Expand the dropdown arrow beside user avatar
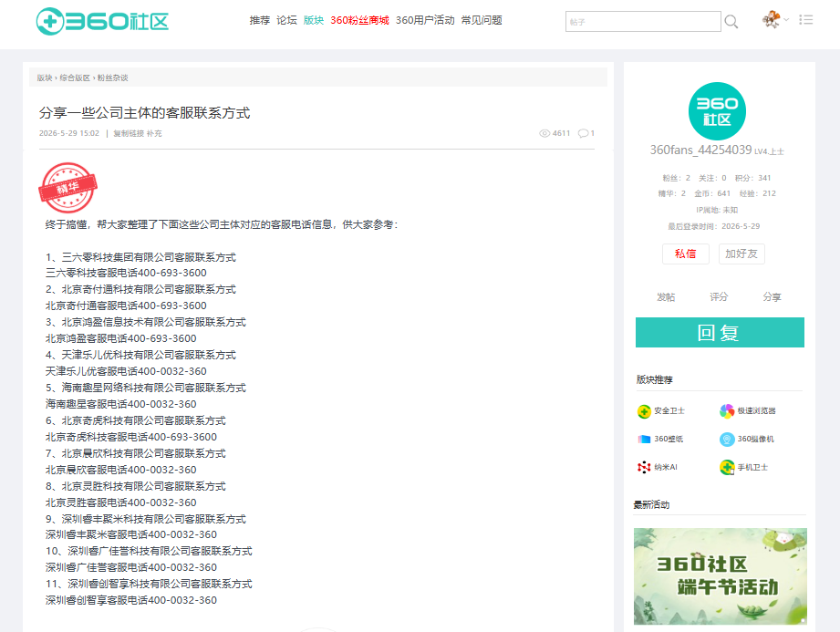840x632 pixels. (x=786, y=20)
